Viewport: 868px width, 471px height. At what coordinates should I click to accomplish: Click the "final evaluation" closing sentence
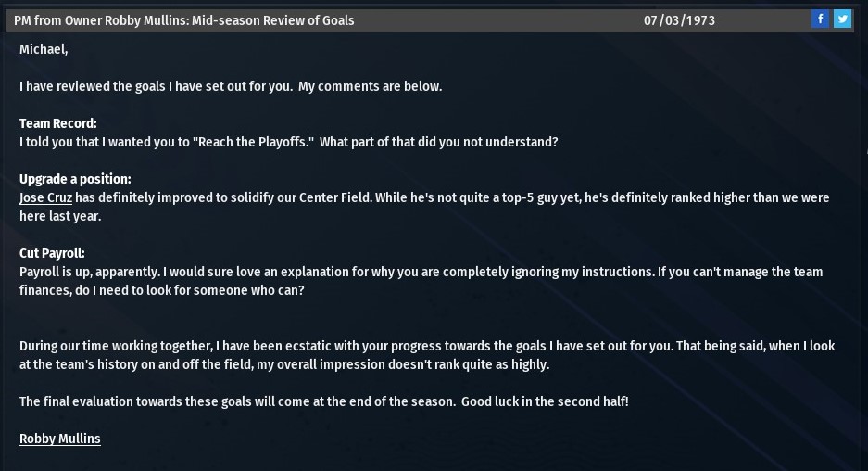click(323, 401)
